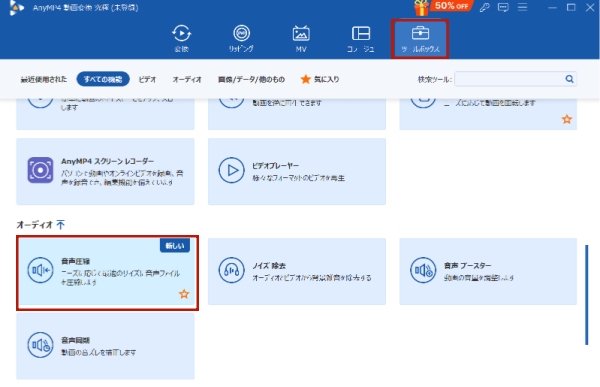
Task: Favorite the 音声圧縮 tool star
Action: pyautogui.click(x=184, y=294)
